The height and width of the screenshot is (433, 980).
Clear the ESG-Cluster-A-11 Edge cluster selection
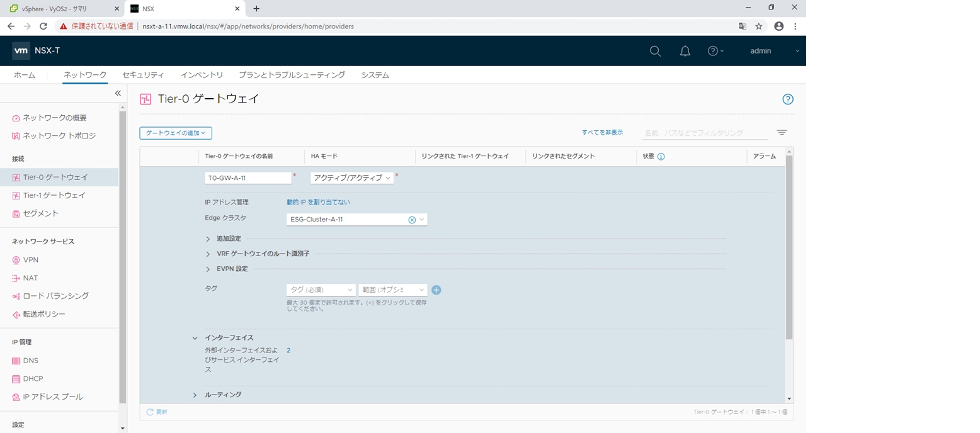(x=412, y=220)
